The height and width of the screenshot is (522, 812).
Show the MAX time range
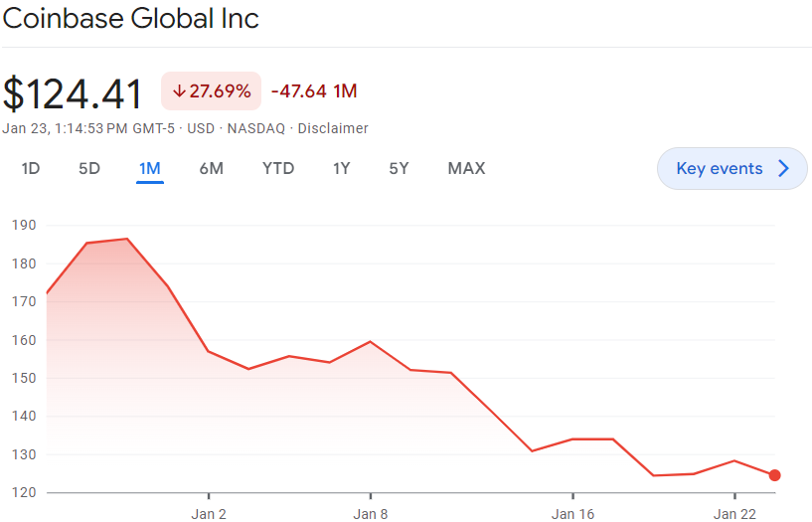click(x=466, y=168)
